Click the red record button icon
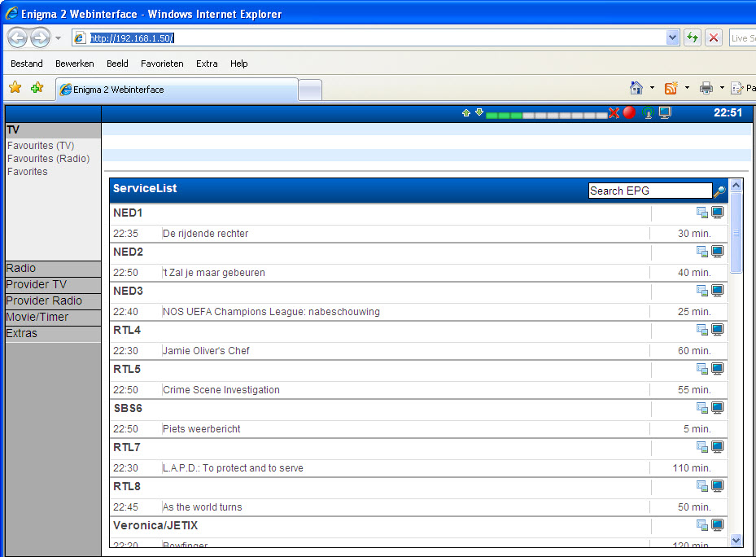756x557 pixels. coord(629,112)
